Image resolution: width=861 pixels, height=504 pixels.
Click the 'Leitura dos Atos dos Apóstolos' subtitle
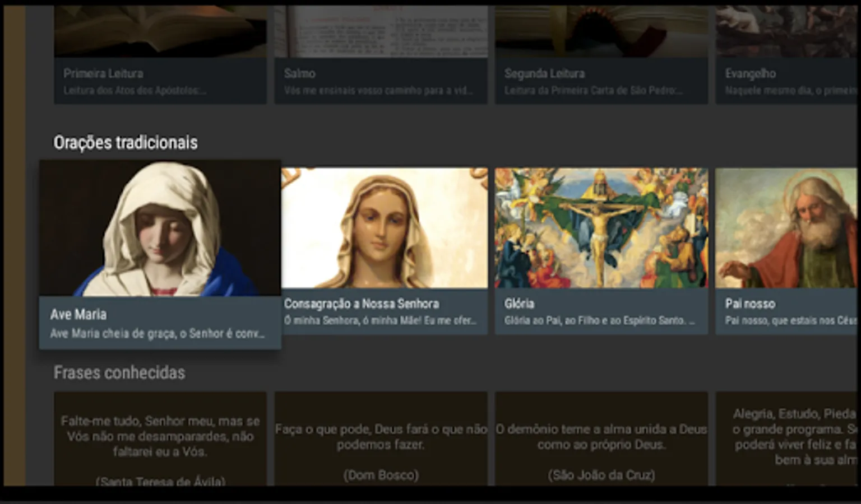pyautogui.click(x=135, y=91)
